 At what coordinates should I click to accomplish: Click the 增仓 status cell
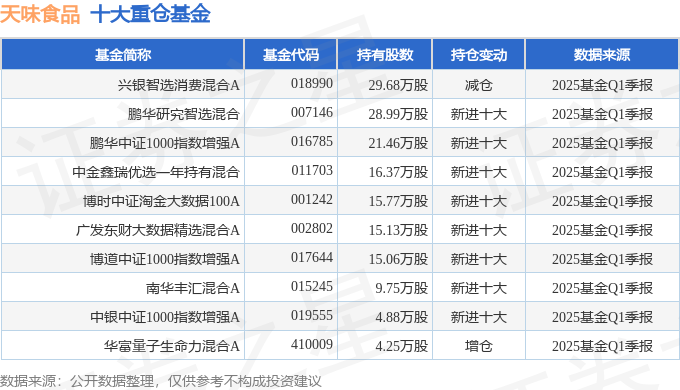(x=478, y=346)
